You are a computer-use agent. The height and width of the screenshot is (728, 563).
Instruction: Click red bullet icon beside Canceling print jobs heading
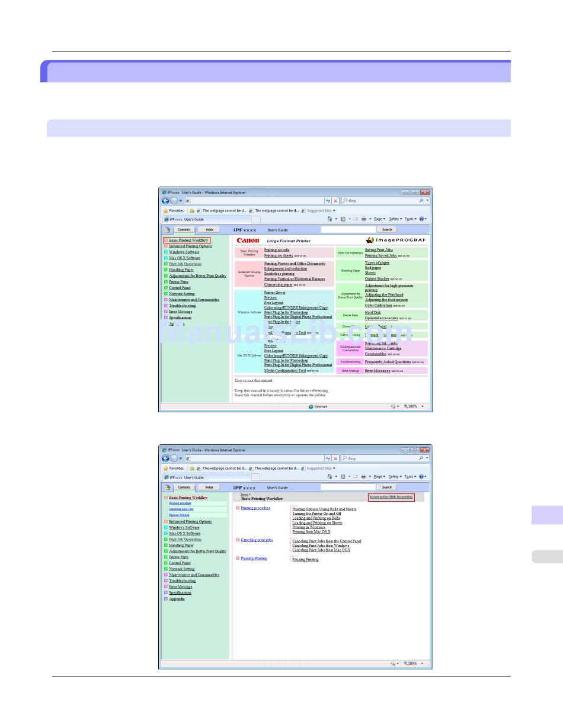click(238, 540)
